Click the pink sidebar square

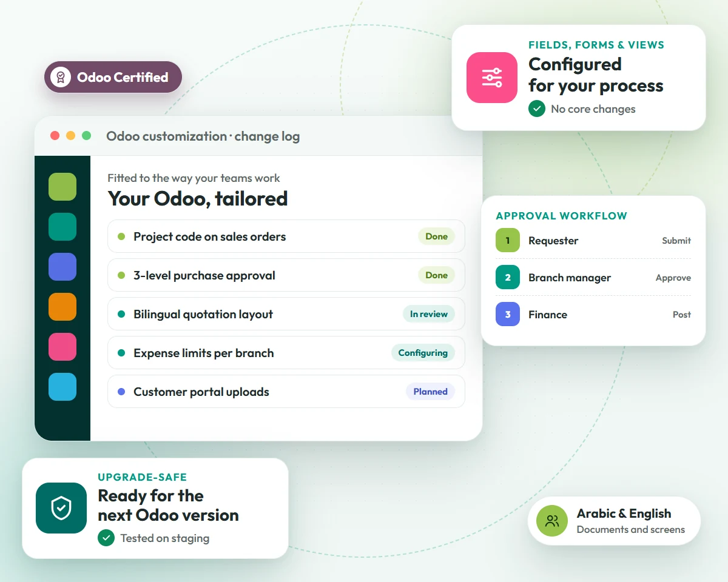62,347
